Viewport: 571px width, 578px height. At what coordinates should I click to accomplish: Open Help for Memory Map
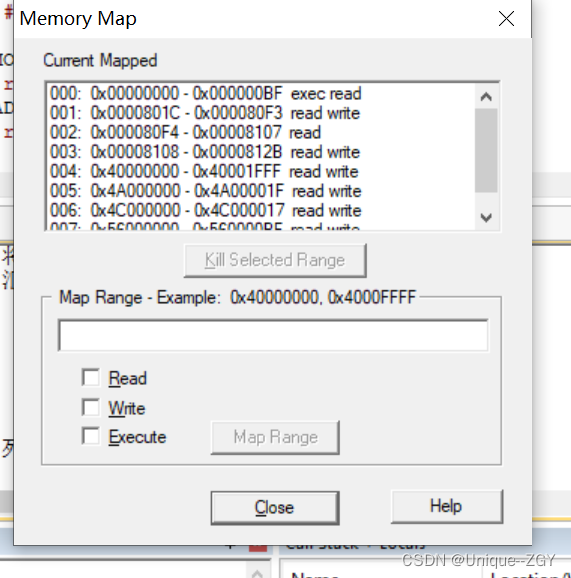click(x=447, y=506)
